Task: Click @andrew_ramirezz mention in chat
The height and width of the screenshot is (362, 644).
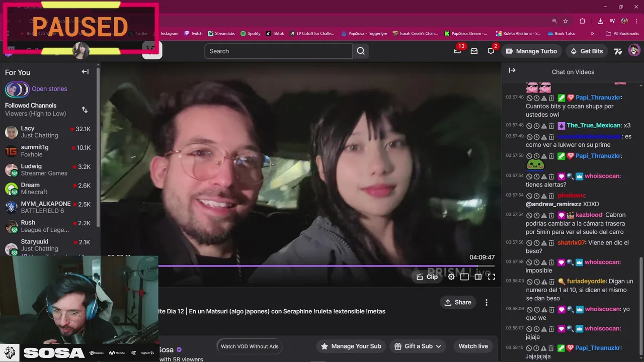Action: point(553,204)
